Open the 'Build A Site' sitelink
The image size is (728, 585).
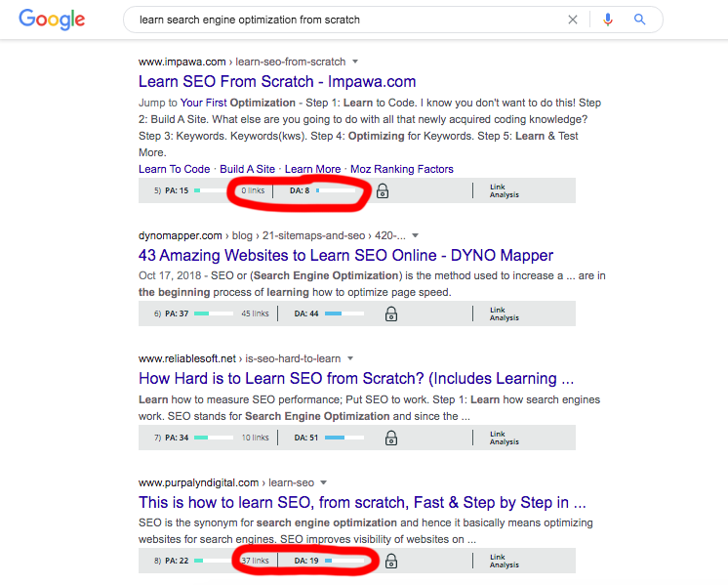(248, 169)
